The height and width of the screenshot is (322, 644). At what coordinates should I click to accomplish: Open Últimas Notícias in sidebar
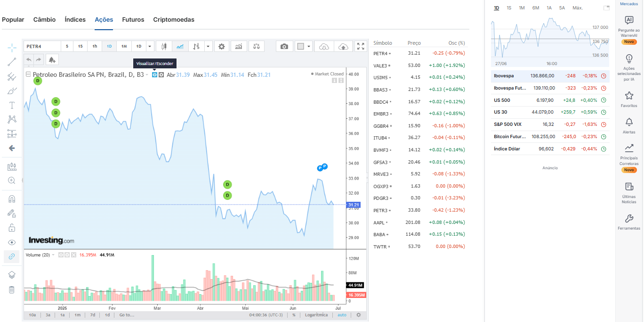[629, 193]
